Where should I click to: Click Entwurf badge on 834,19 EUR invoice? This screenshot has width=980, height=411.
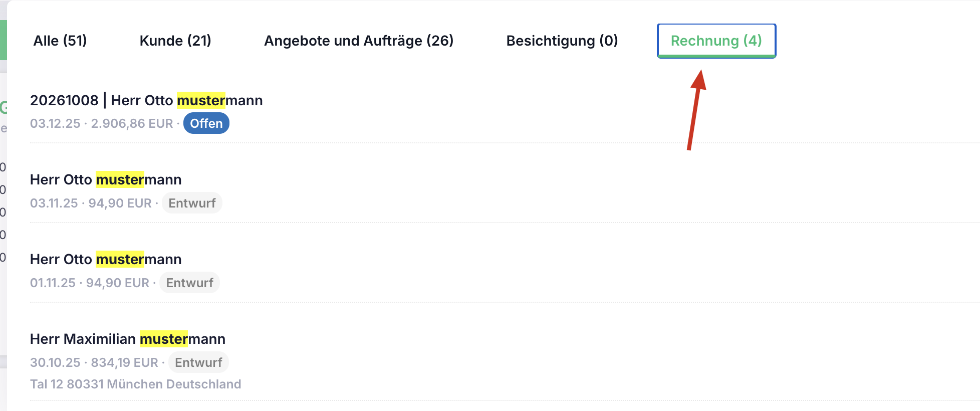[198, 362]
